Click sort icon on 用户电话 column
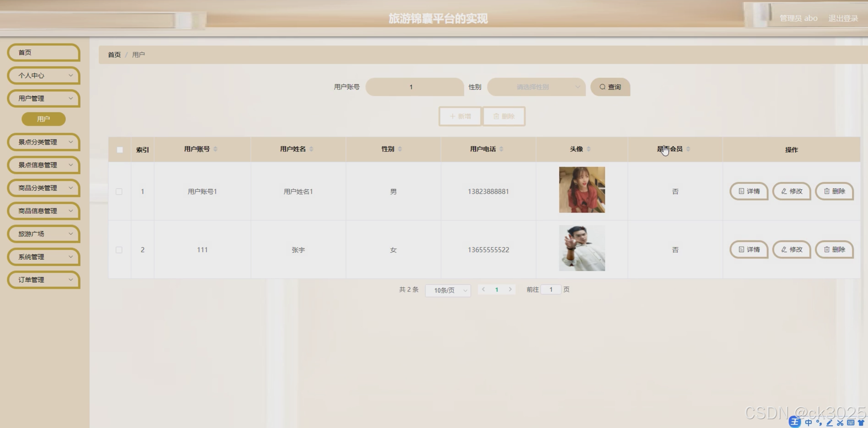Viewport: 868px width, 428px height. (x=501, y=149)
